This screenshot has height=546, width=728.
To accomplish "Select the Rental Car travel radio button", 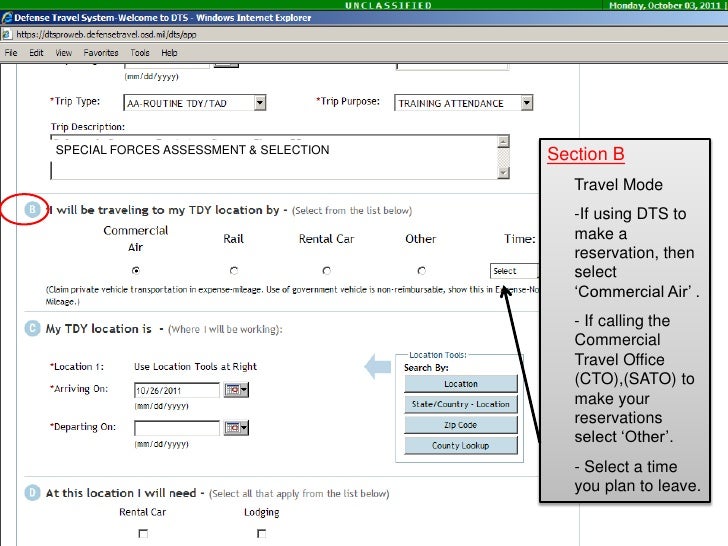I will click(327, 270).
